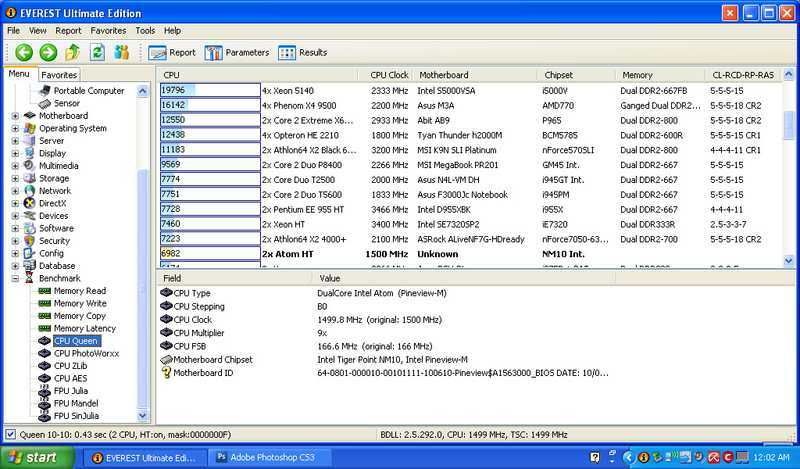
Task: Expand the Multimedia tree node
Action: click(15, 166)
